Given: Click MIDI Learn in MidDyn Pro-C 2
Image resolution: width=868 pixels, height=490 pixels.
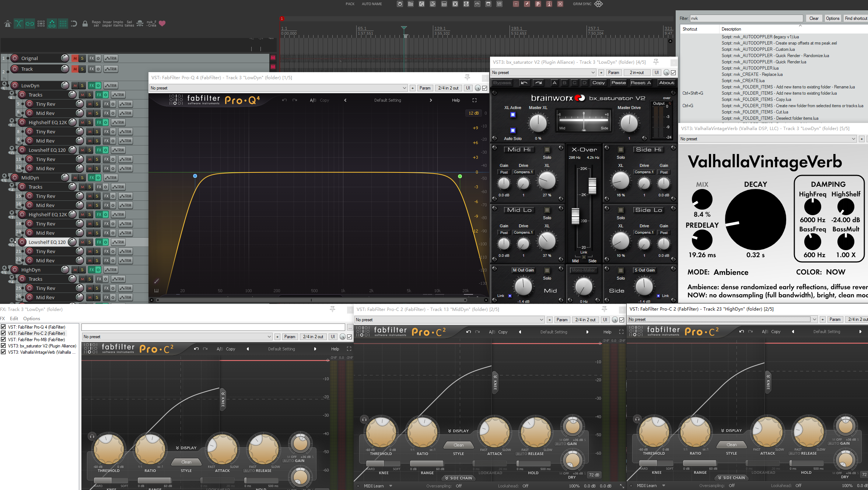Looking at the screenshot, I should coord(374,486).
